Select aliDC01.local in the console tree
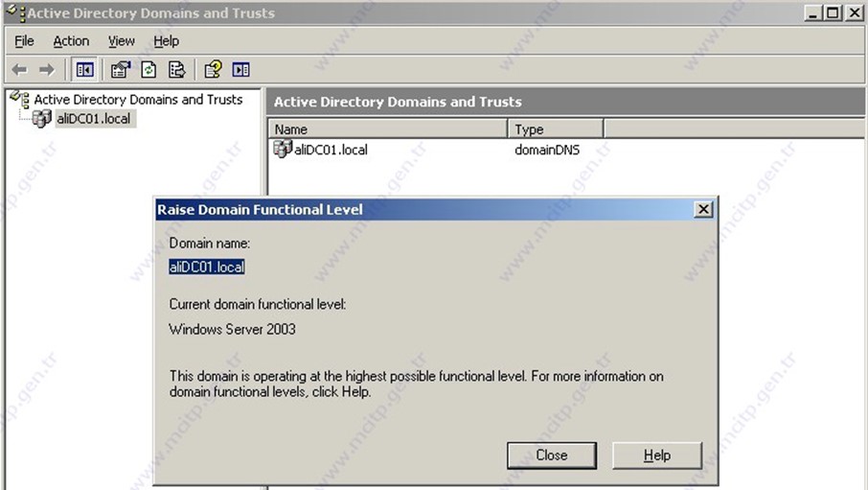 point(94,119)
